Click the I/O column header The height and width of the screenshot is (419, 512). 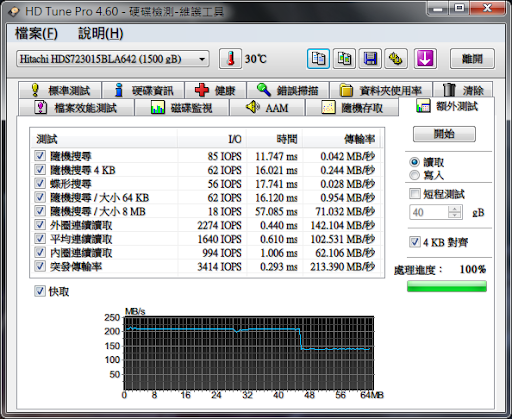pyautogui.click(x=212, y=139)
